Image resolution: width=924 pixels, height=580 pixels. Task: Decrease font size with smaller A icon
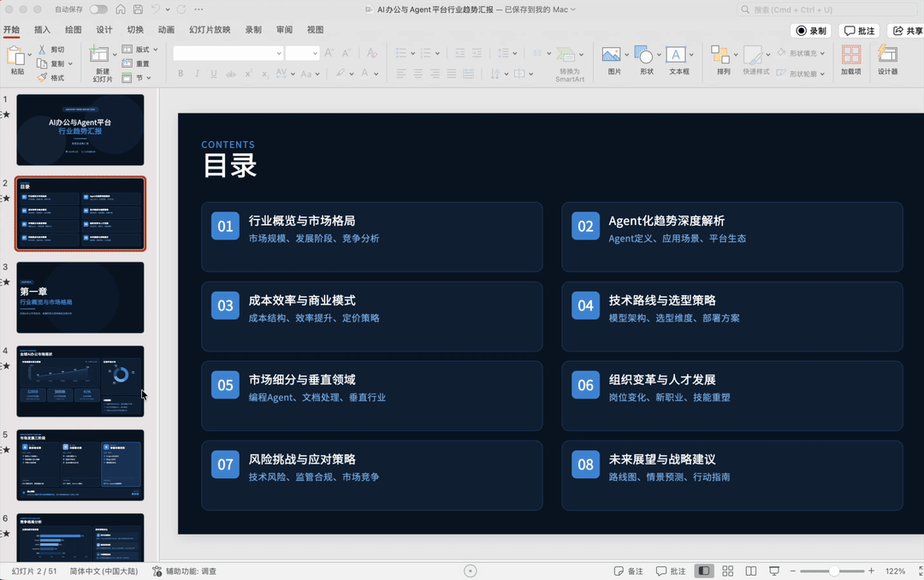pyautogui.click(x=346, y=53)
